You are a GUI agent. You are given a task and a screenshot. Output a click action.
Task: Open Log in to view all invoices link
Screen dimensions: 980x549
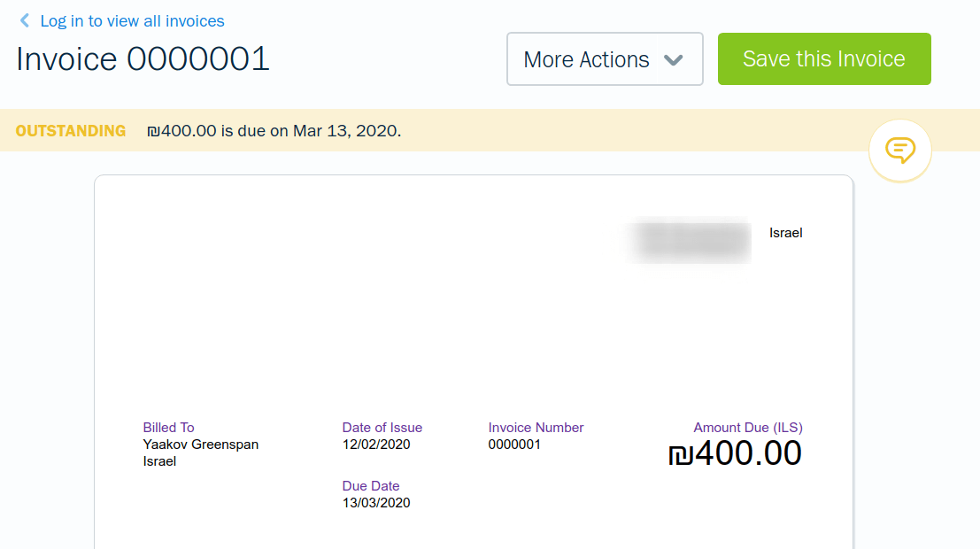[x=132, y=20]
